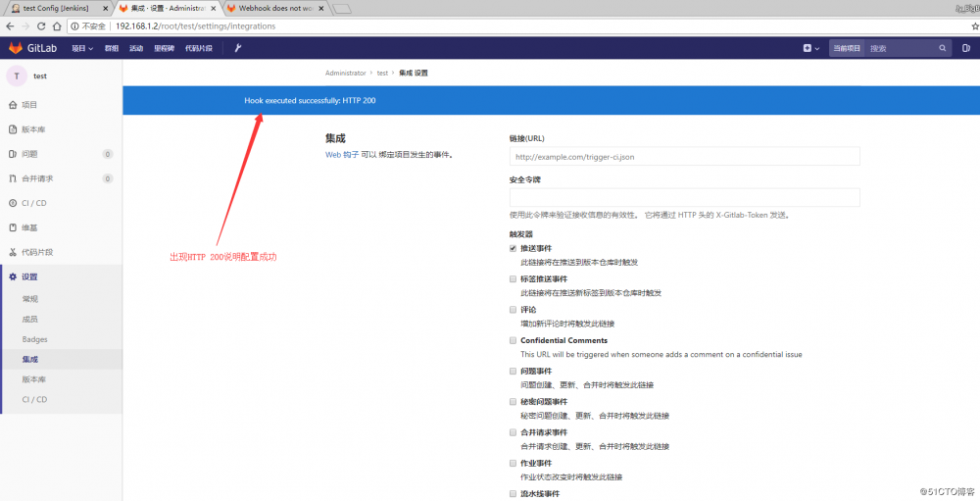Click the bookmark star icon
This screenshot has height=501, width=980.
click(x=974, y=26)
